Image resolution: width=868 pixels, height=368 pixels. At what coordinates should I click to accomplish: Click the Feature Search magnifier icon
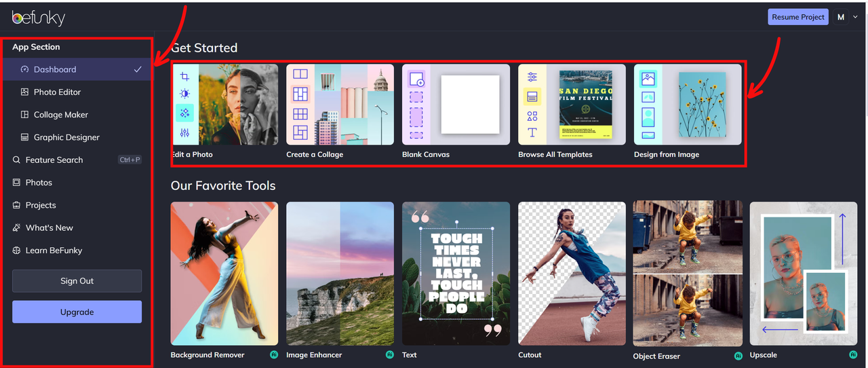click(x=17, y=160)
